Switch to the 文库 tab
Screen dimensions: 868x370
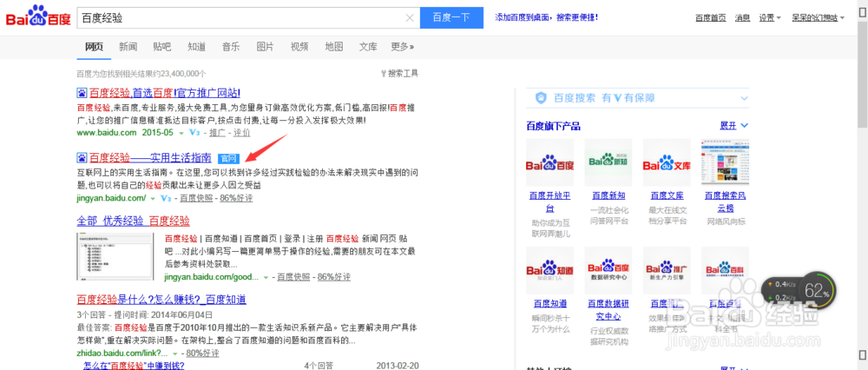368,47
